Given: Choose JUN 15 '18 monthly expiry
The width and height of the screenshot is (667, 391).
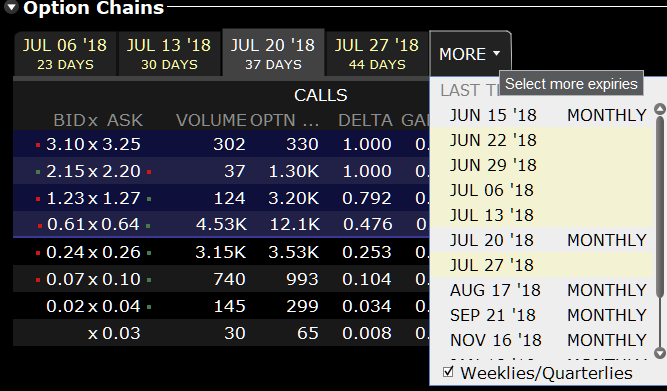Looking at the screenshot, I should point(542,115).
